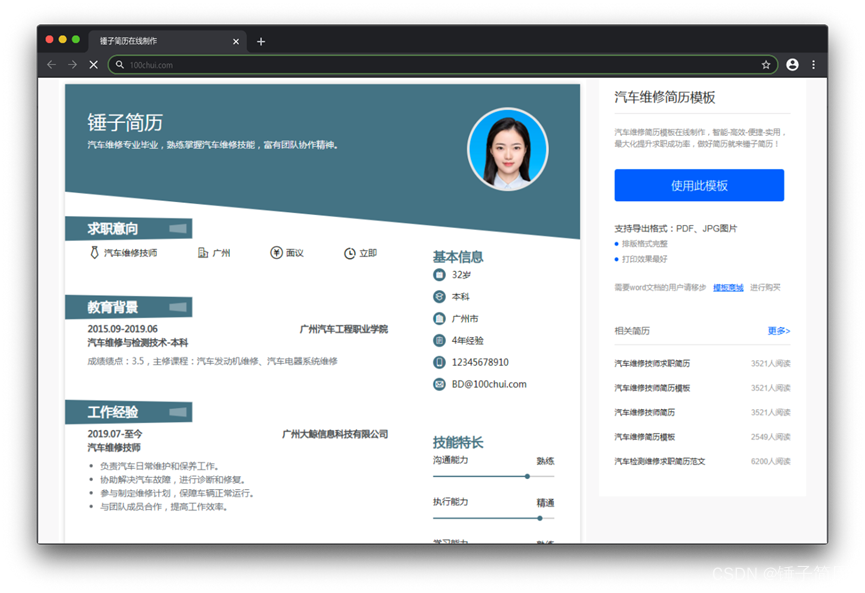Screen dimensions: 865x593
Task: Click the 求职意向 section header
Action: click(129, 228)
